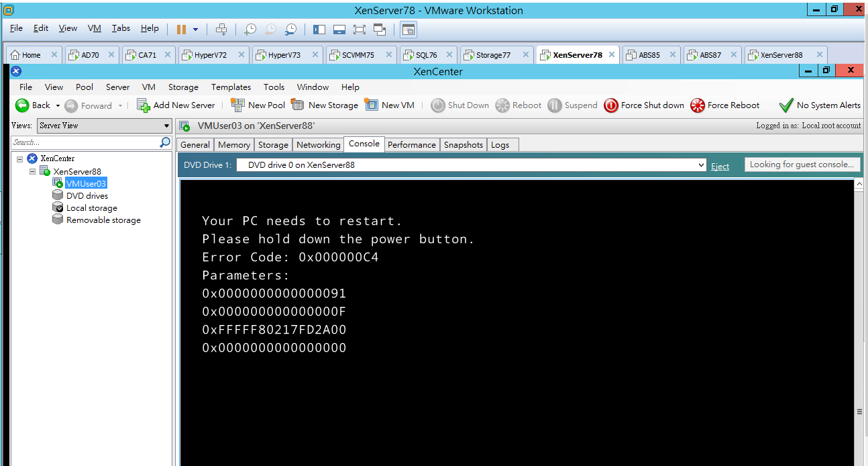Collapse the XenServer88 tree node
The height and width of the screenshot is (466, 868).
(32, 172)
